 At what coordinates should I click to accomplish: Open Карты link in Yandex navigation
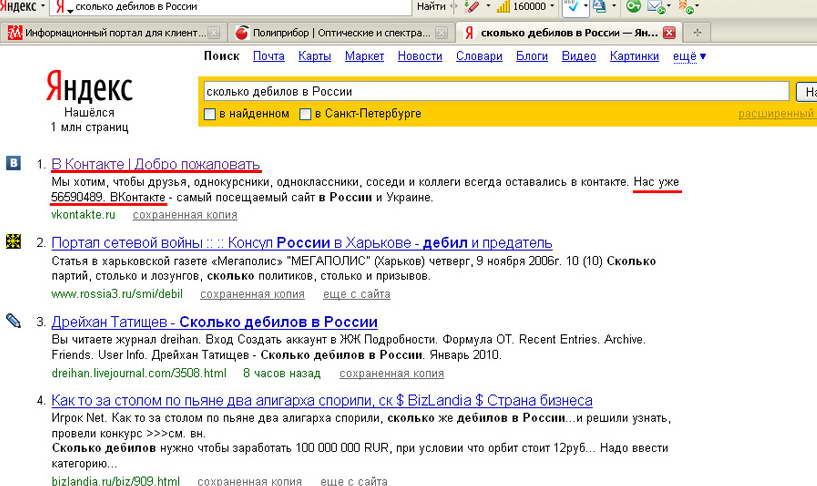(315, 56)
